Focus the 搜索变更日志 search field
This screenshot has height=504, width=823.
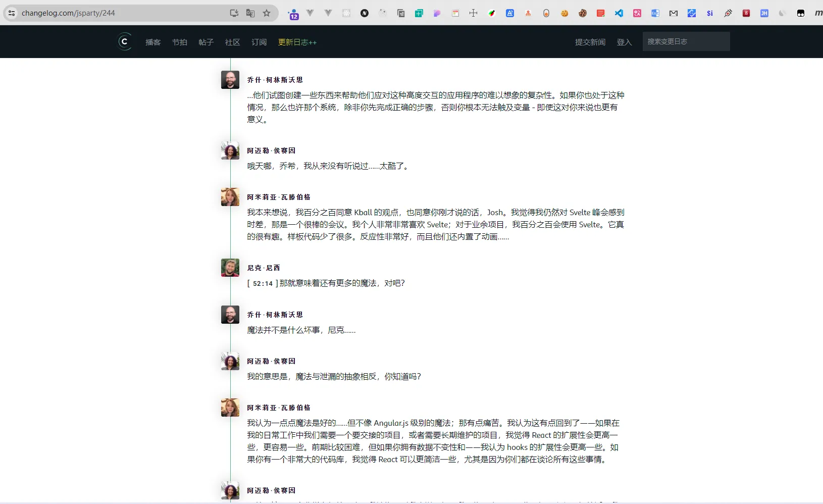tap(686, 41)
